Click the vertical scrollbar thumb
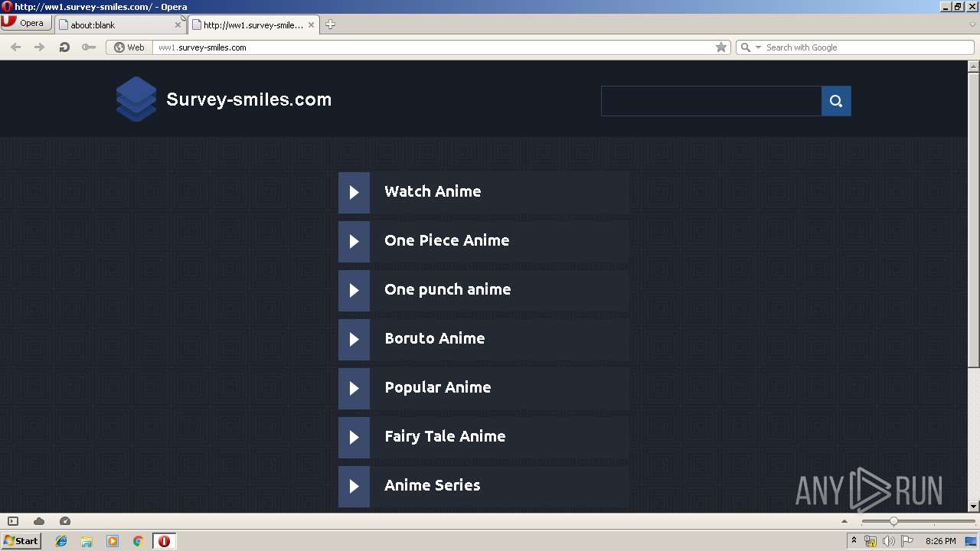 974,219
